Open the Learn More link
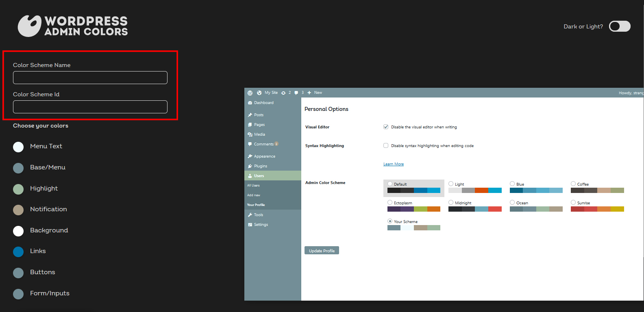 tap(394, 164)
